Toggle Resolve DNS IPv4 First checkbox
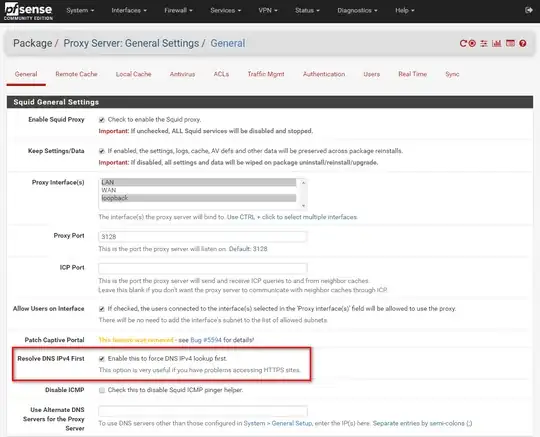The image size is (540, 437). (102, 359)
